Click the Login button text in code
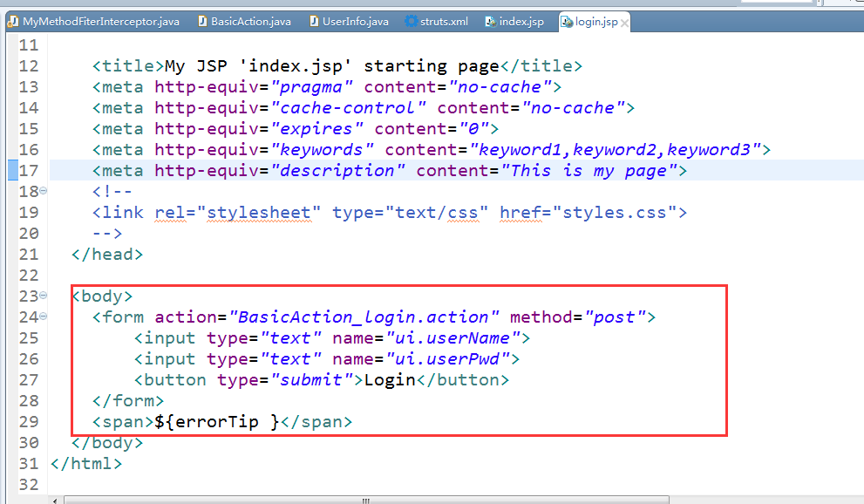The image size is (864, 504). 390,380
